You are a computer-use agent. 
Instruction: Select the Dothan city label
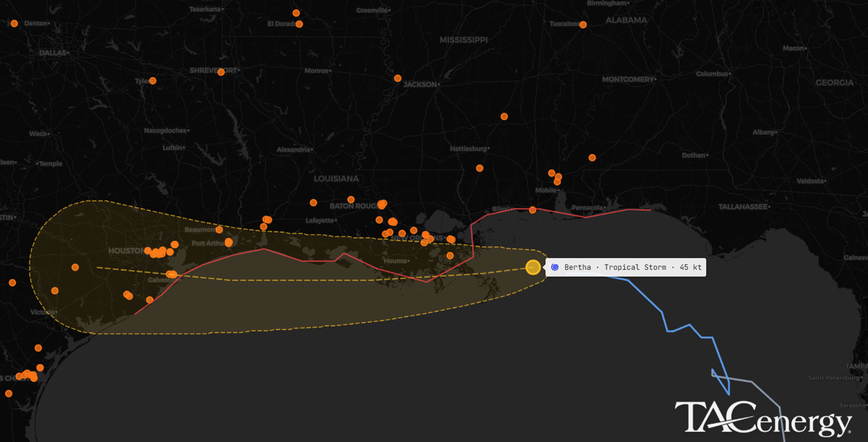[x=693, y=155]
